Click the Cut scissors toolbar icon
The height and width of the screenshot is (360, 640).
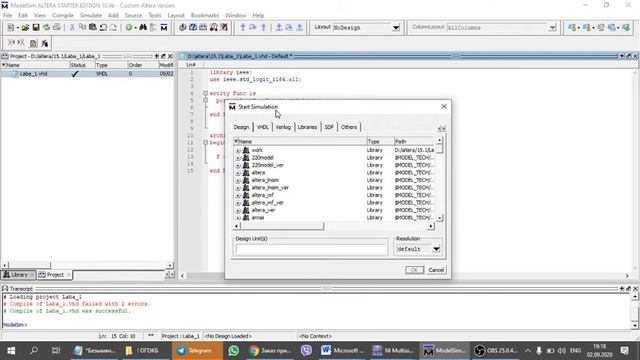click(x=72, y=27)
